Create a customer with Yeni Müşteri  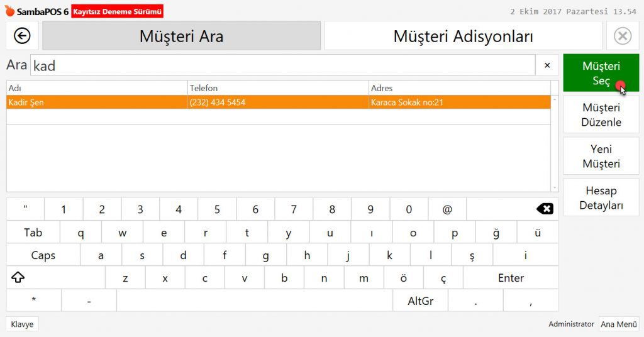601,157
